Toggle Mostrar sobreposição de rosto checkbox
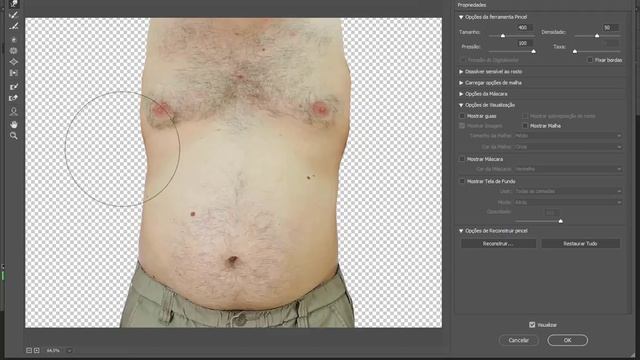 pyautogui.click(x=525, y=116)
